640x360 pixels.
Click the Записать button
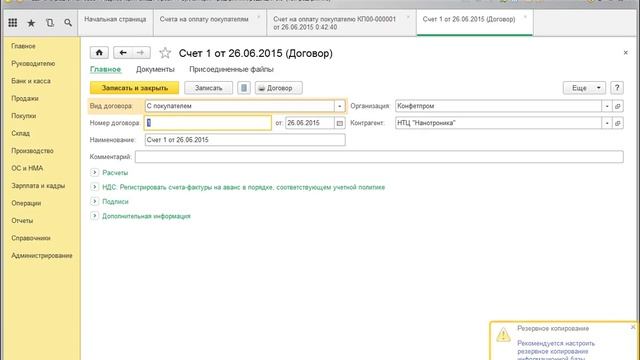tap(209, 88)
